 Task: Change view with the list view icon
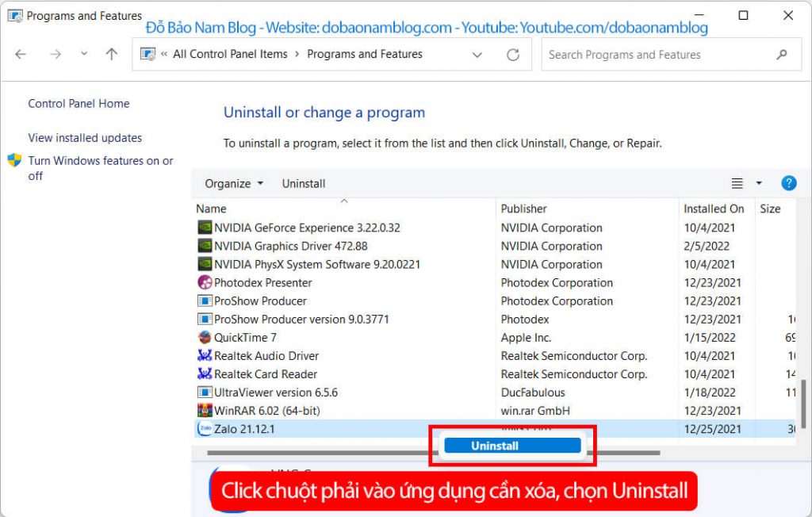coord(737,183)
